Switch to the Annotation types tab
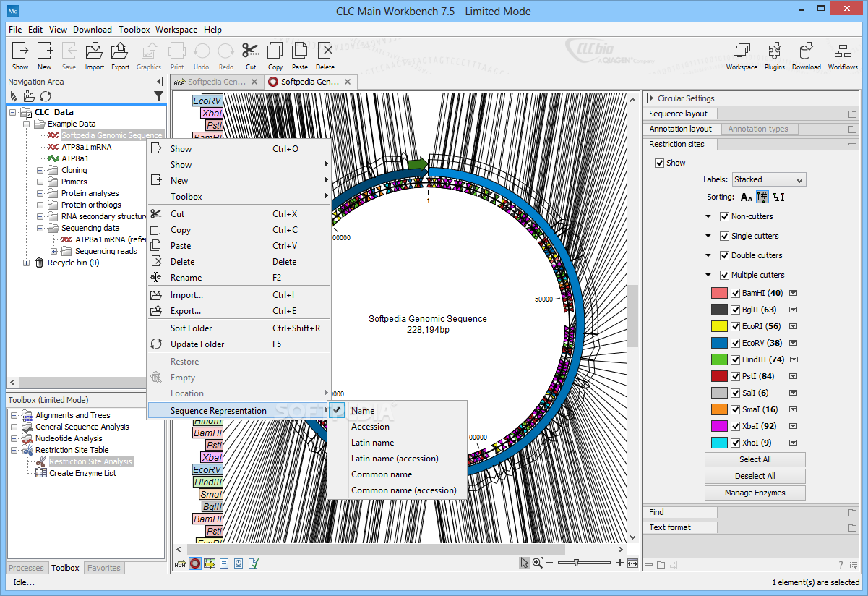 tap(757, 129)
